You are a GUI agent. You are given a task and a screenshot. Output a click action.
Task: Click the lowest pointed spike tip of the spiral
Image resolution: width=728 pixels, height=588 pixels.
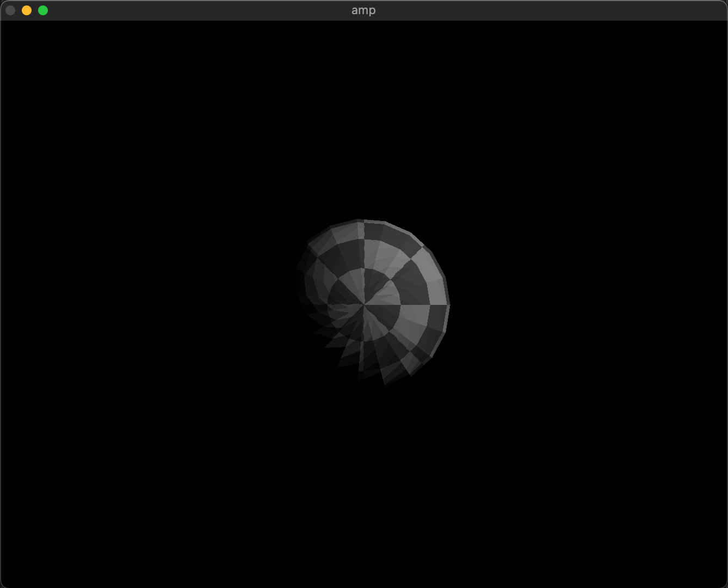point(385,383)
